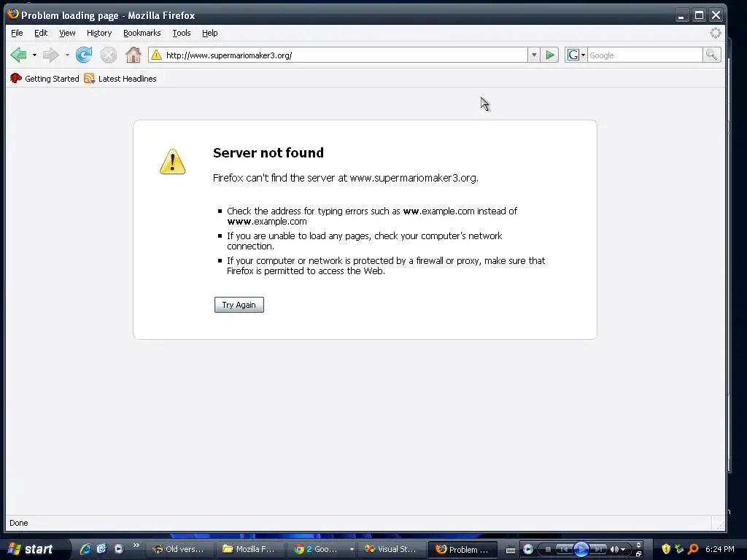This screenshot has height=560, width=747.
Task: Open the search engine selector dropdown
Action: tap(583, 55)
